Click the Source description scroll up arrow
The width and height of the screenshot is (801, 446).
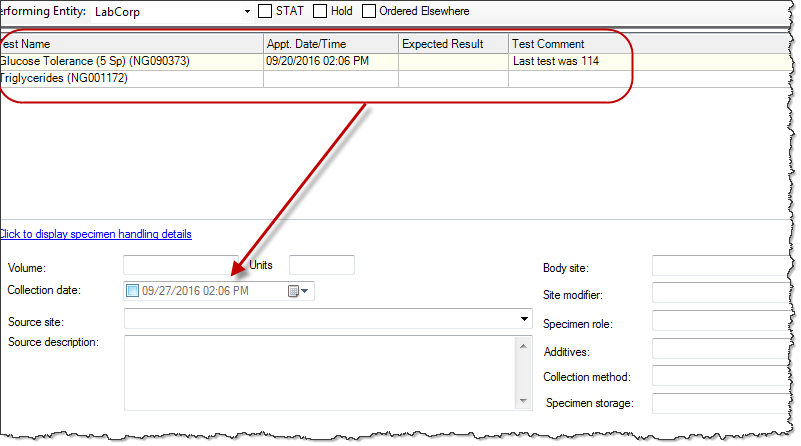pyautogui.click(x=523, y=346)
